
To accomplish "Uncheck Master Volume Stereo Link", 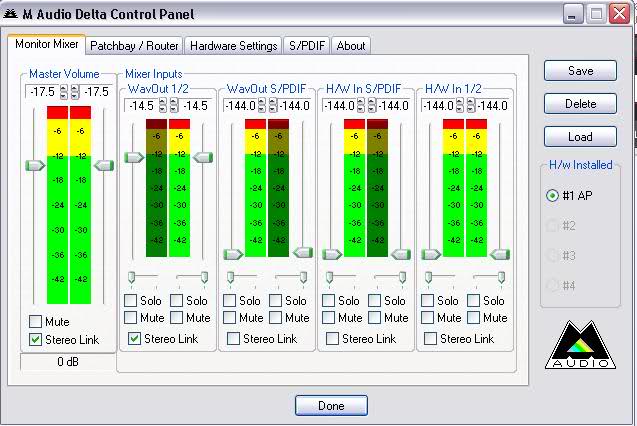I will (x=36, y=340).
